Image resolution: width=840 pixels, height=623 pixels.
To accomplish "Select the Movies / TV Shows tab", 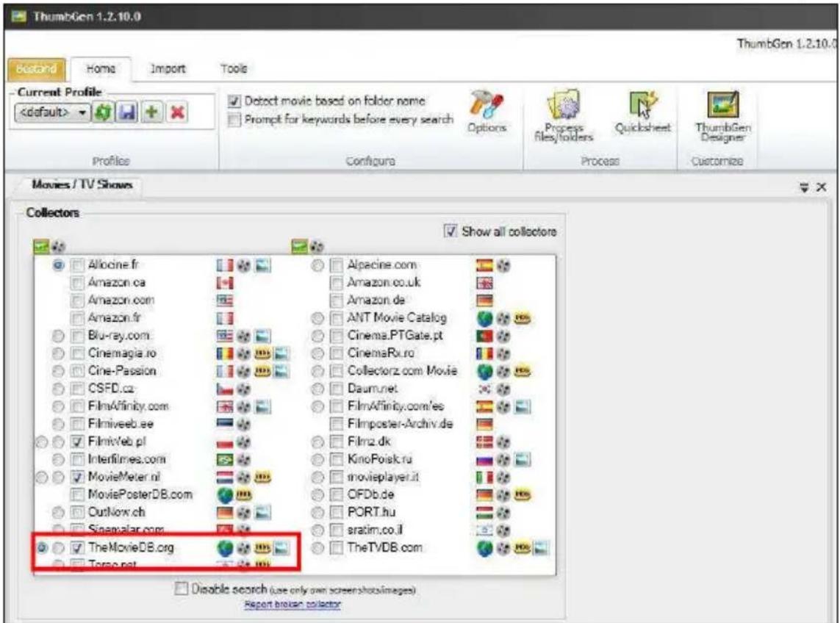I will point(82,185).
